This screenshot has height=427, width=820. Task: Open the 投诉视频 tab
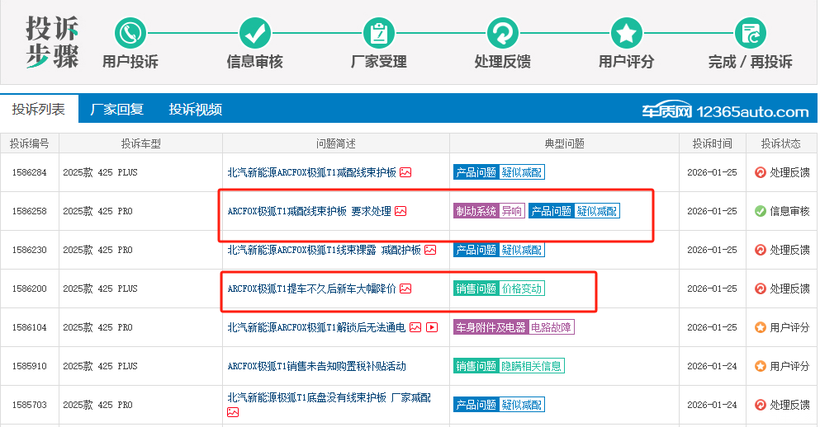[195, 110]
